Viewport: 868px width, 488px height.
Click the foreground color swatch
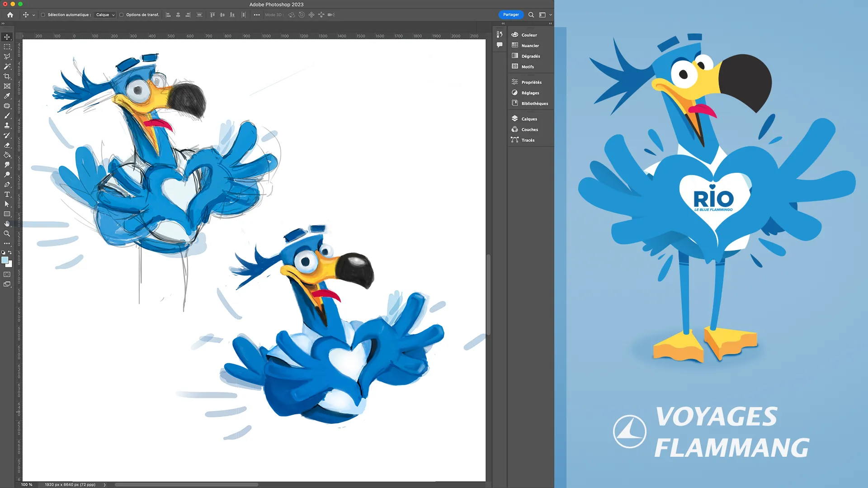pos(5,260)
